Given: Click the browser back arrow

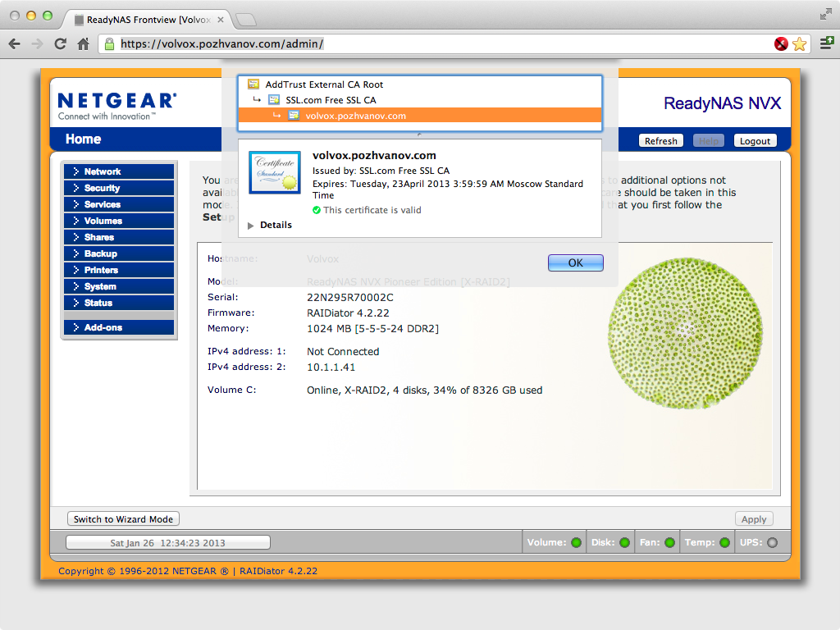Looking at the screenshot, I should [x=15, y=44].
